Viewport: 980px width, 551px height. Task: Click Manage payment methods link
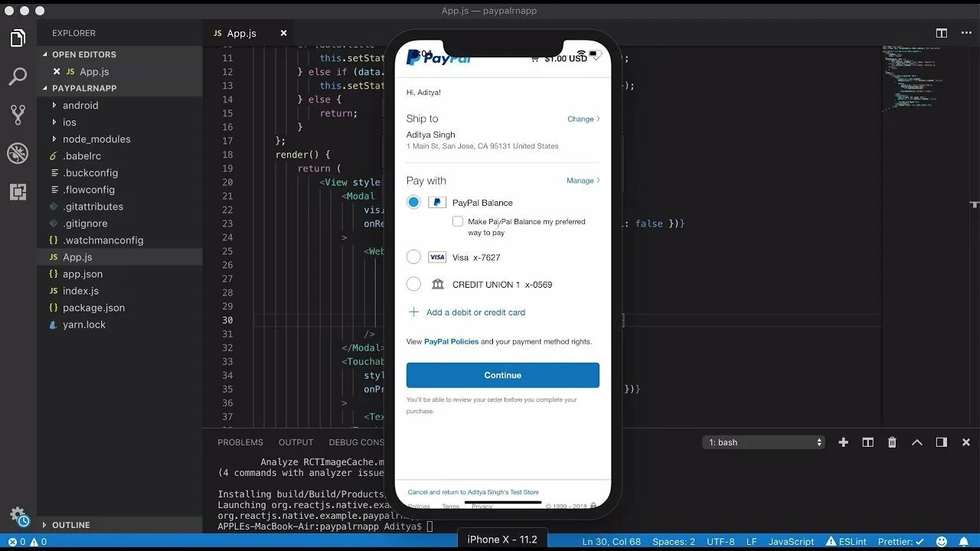(x=583, y=181)
